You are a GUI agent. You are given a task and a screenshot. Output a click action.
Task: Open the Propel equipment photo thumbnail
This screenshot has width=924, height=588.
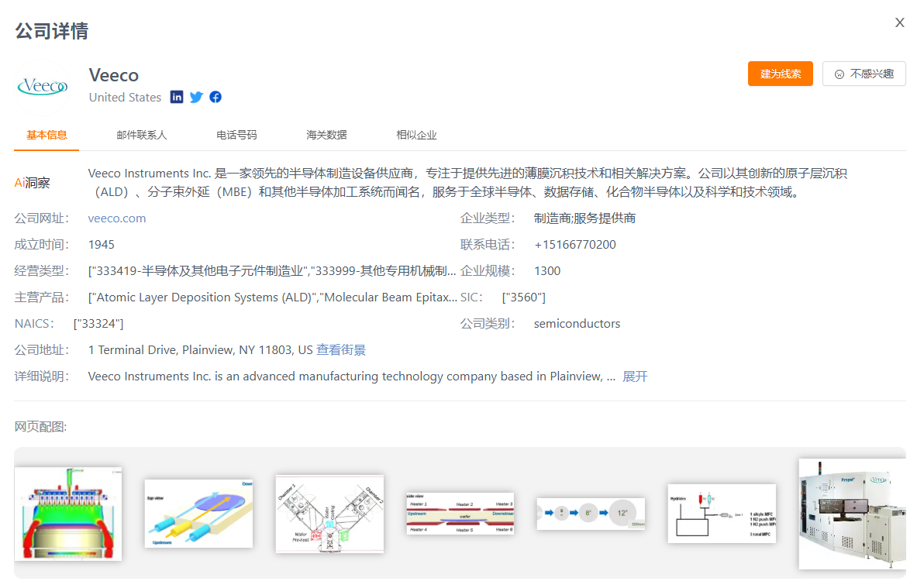click(852, 514)
